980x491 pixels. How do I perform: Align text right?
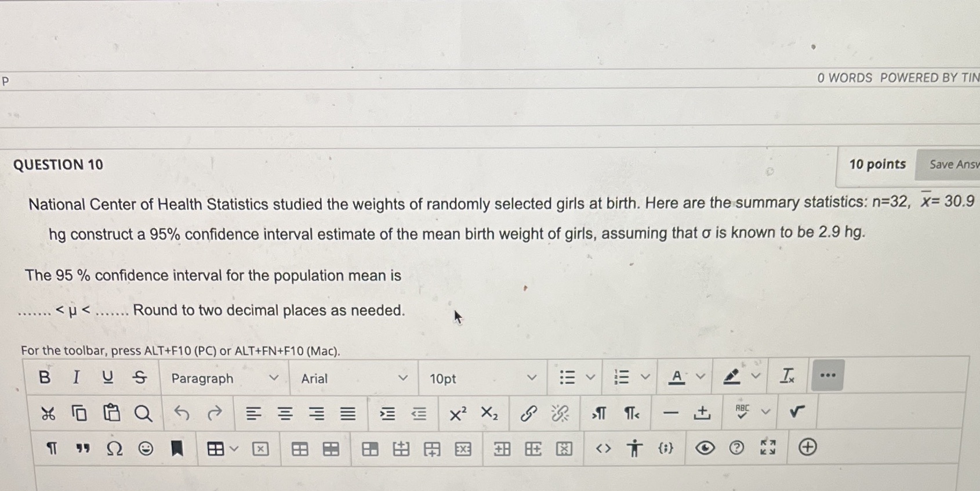pyautogui.click(x=316, y=414)
